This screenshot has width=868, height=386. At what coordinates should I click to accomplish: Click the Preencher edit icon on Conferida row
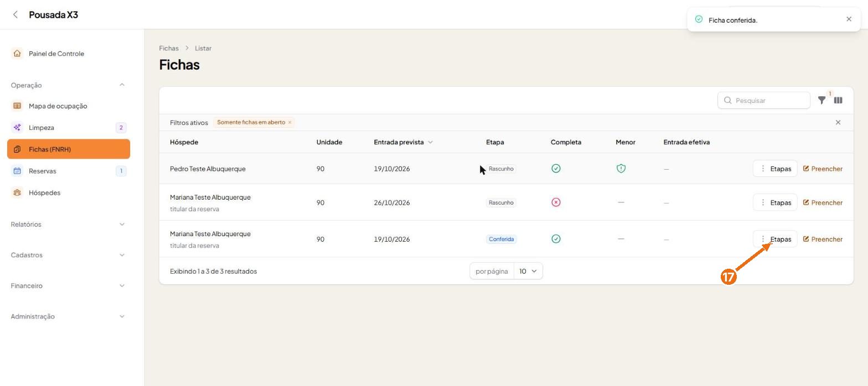click(x=806, y=239)
